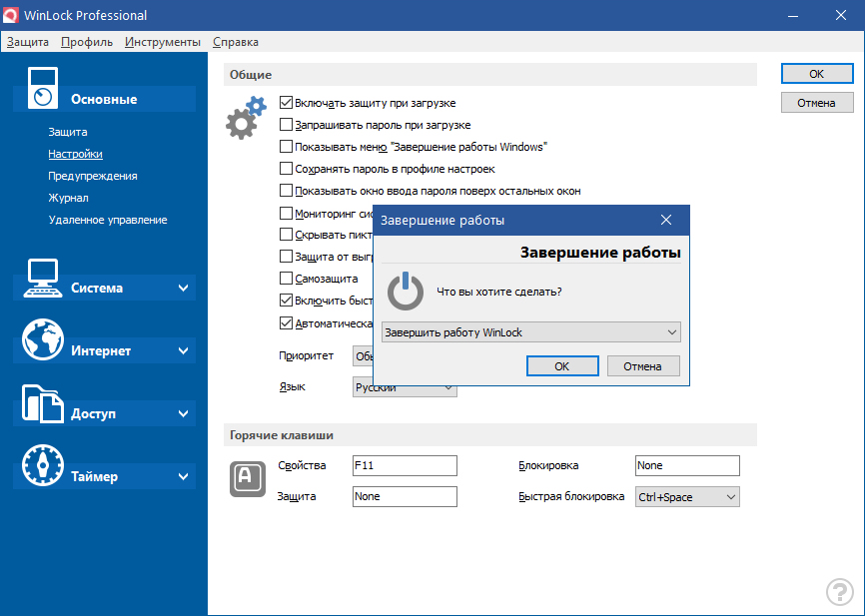Uncheck Включать защиту при загрузке
Viewport: 865px width, 616px height.
tap(287, 103)
